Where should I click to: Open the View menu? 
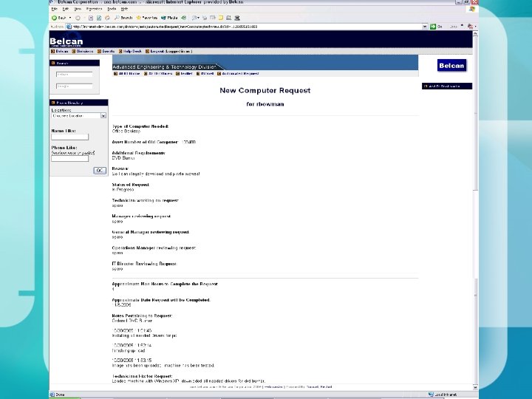click(x=78, y=9)
